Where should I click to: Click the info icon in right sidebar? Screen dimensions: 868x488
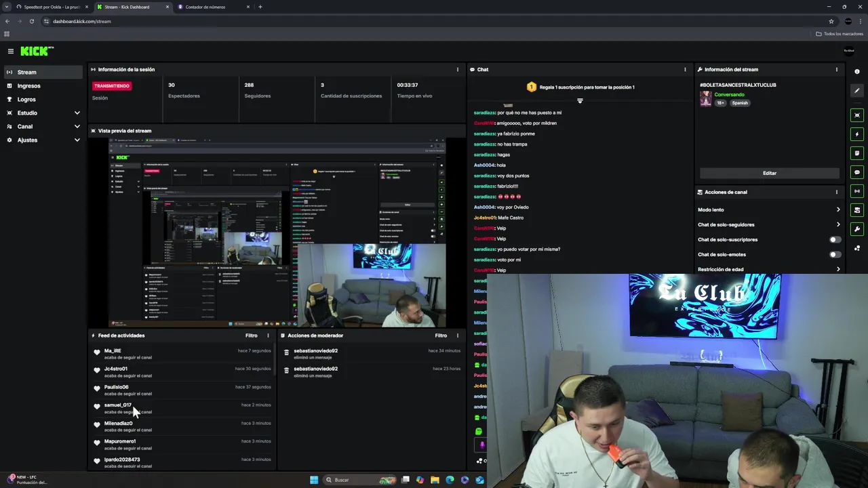(857, 71)
